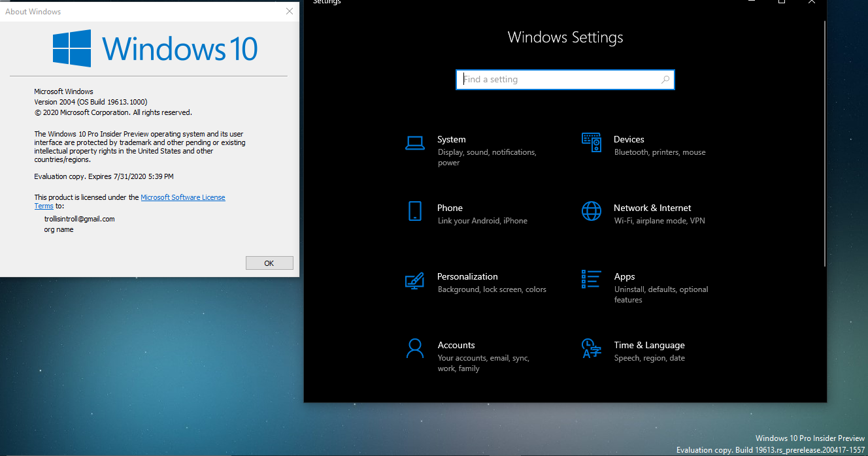Viewport: 868px width, 456px height.
Task: Click 'Background, lock screen, colors' description
Action: point(492,289)
